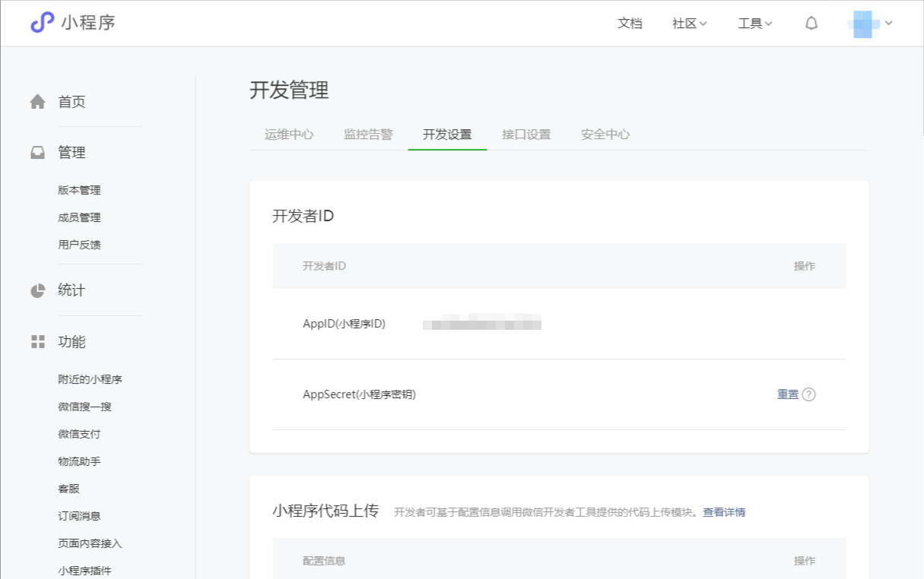Click the 管理 section icon
The height and width of the screenshot is (579, 924).
[37, 152]
